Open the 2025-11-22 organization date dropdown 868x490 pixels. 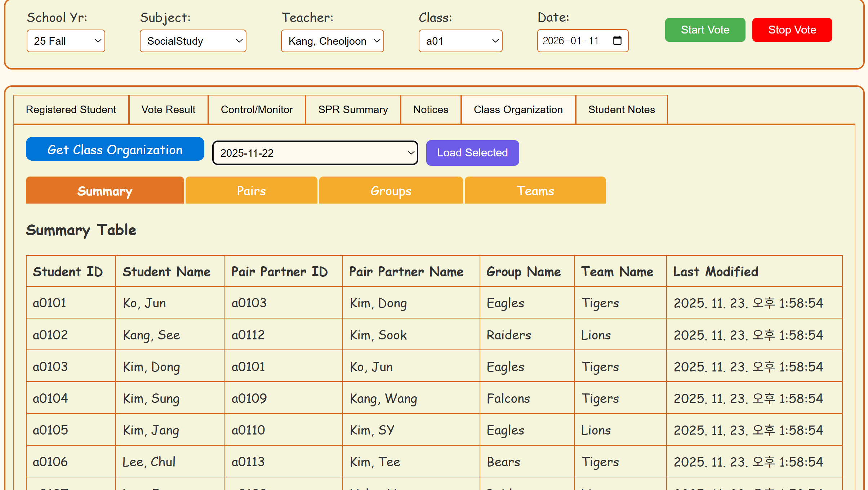coord(315,153)
